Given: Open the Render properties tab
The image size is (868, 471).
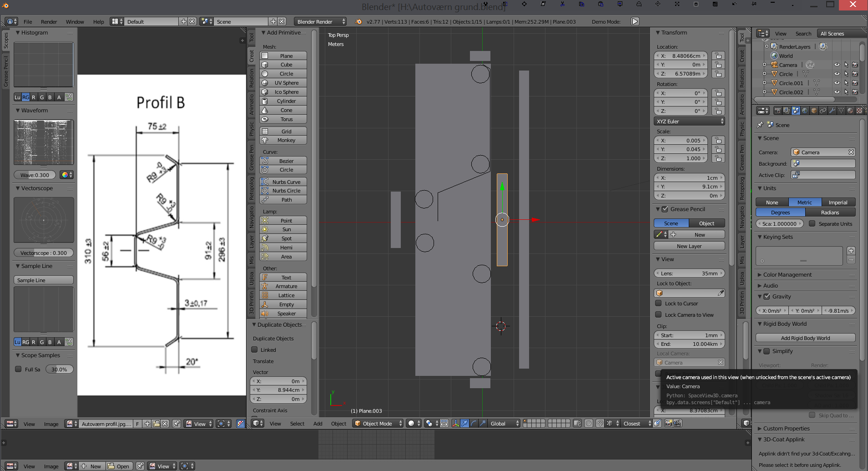Looking at the screenshot, I should (777, 111).
